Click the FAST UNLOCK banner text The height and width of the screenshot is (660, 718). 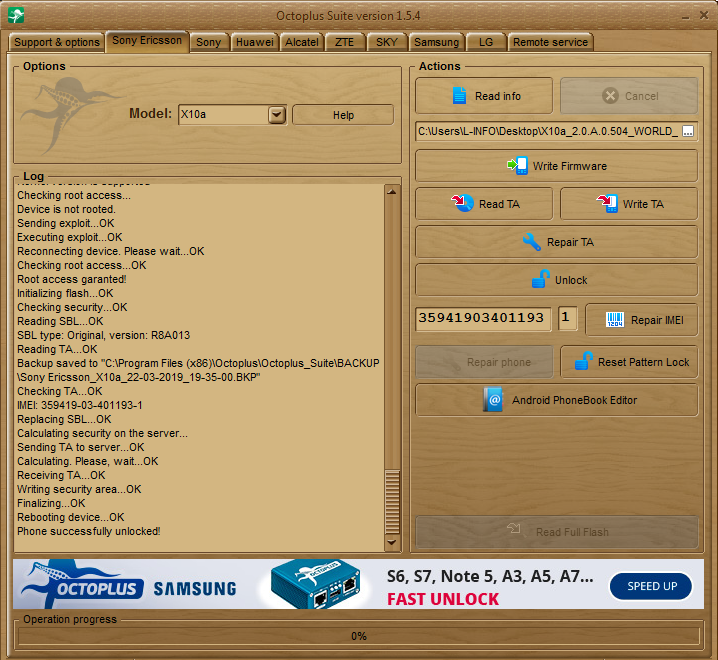coord(443,599)
